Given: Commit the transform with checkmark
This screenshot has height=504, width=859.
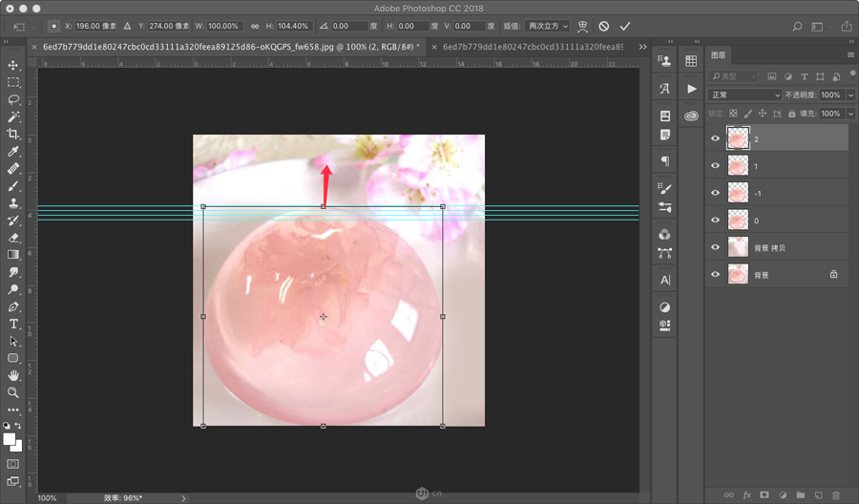Looking at the screenshot, I should tap(625, 27).
